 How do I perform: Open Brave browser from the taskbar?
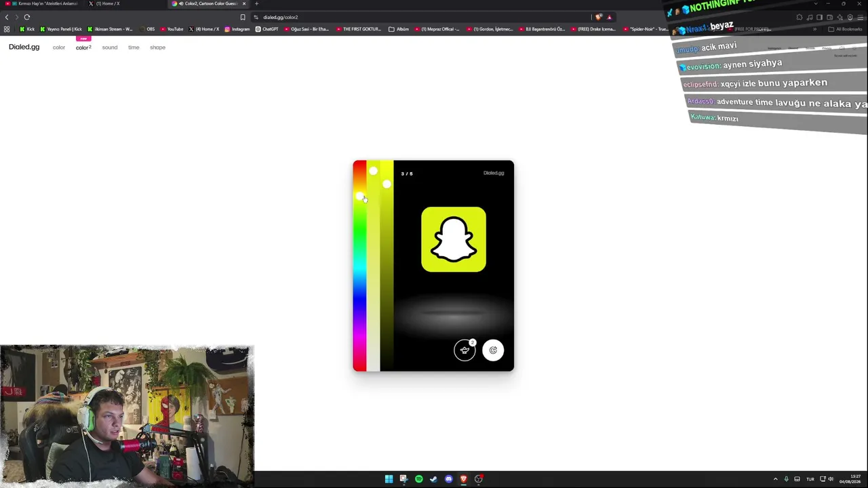(463, 479)
